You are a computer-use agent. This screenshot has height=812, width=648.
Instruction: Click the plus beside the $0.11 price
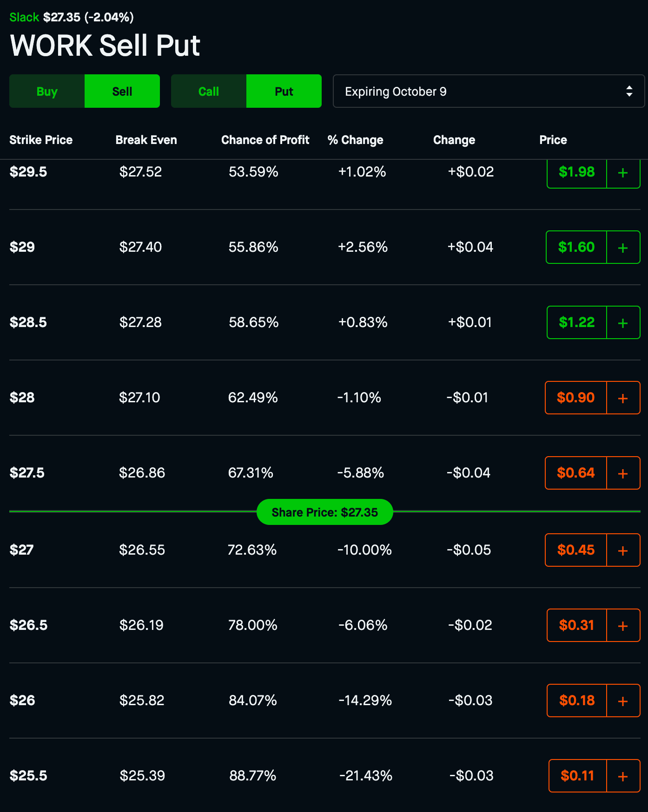coord(623,776)
